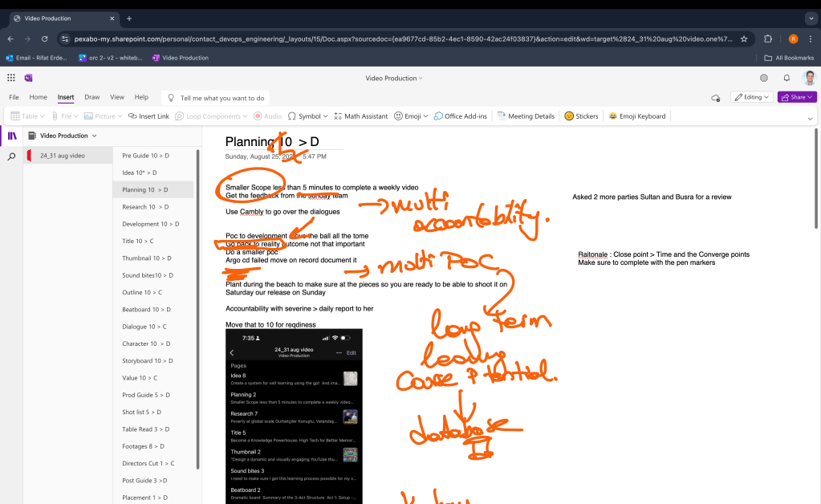Open the Pre Guide 10 > D page
The height and width of the screenshot is (504, 821).
(x=153, y=156)
